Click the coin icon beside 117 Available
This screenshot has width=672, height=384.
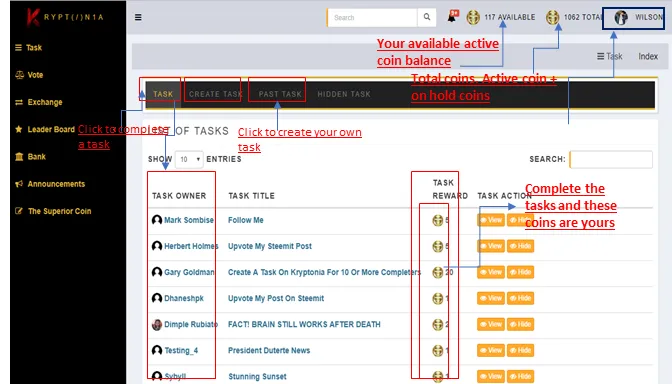coord(473,18)
